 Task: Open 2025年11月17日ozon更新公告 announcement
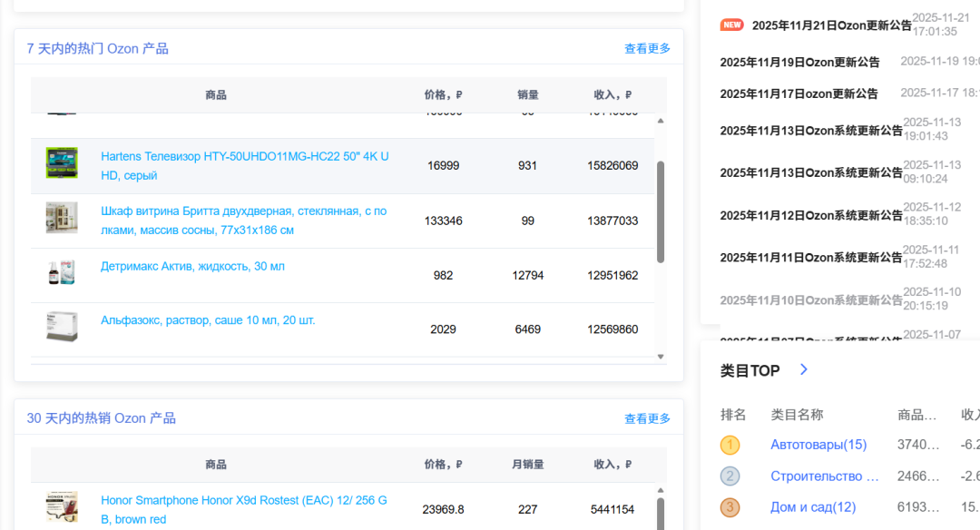(799, 93)
